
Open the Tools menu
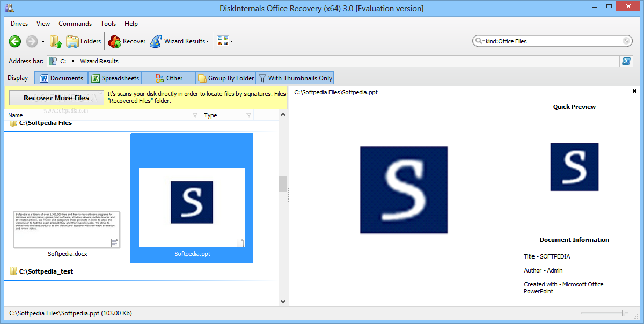[108, 24]
